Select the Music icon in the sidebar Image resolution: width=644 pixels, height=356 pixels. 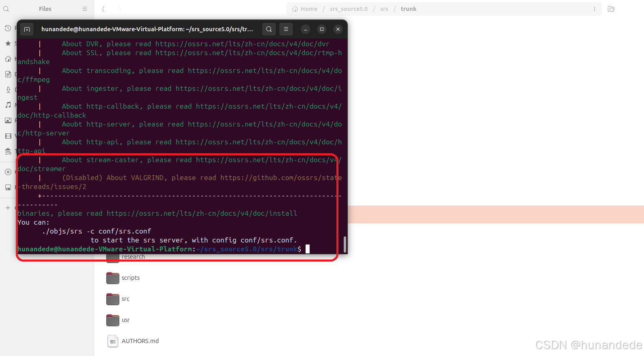[x=8, y=105]
